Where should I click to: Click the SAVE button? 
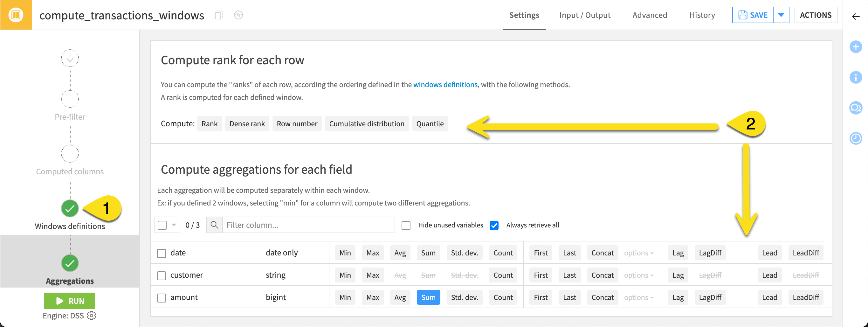click(752, 15)
